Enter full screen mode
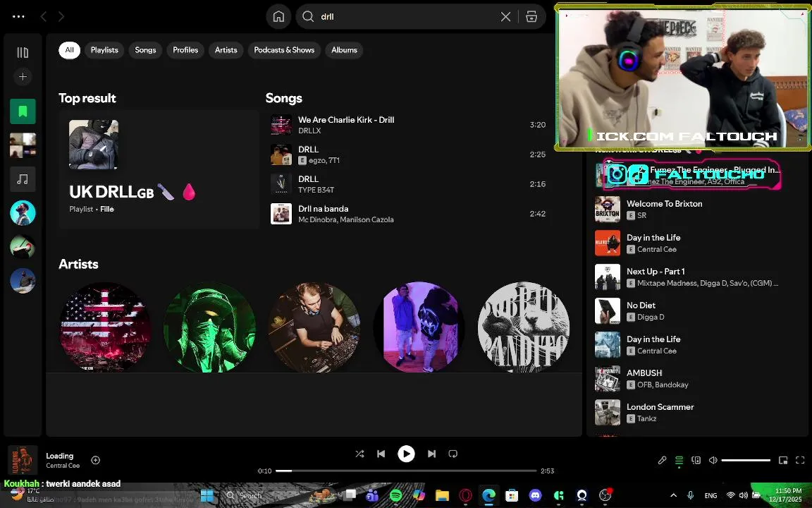This screenshot has width=812, height=508. 800,460
